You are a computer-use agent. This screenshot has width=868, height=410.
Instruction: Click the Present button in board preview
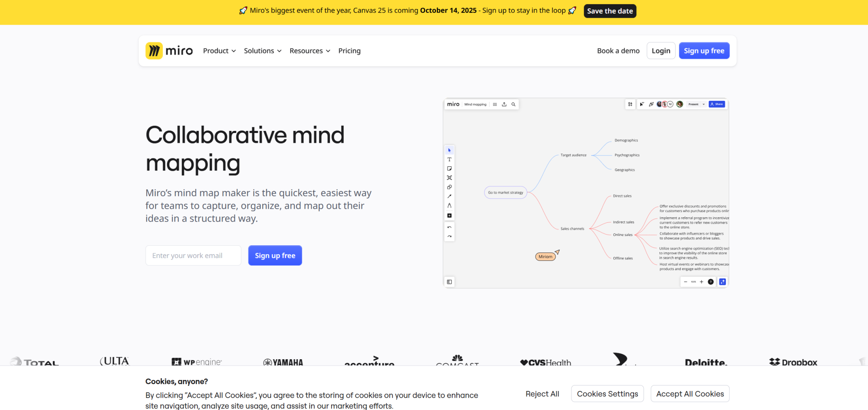click(693, 104)
